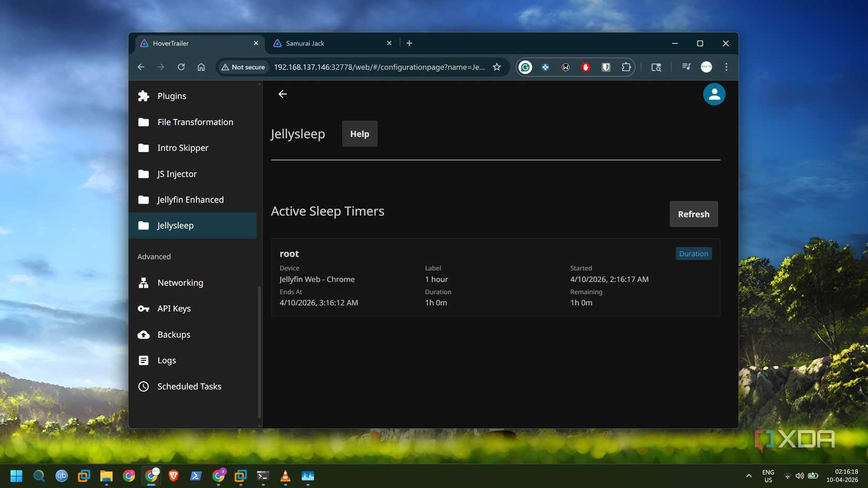Open the Brave browser from taskbar
Image resolution: width=868 pixels, height=488 pixels.
(x=174, y=476)
